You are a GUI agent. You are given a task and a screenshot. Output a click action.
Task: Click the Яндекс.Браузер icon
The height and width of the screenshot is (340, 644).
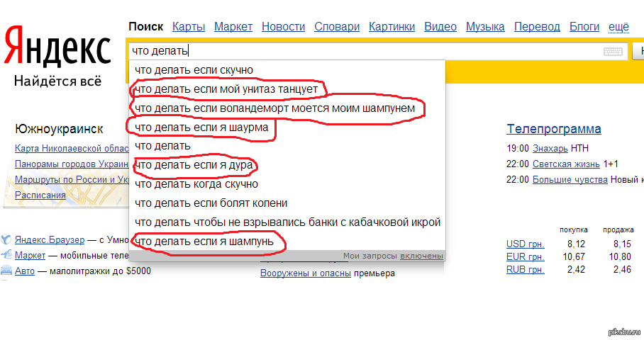click(6, 239)
